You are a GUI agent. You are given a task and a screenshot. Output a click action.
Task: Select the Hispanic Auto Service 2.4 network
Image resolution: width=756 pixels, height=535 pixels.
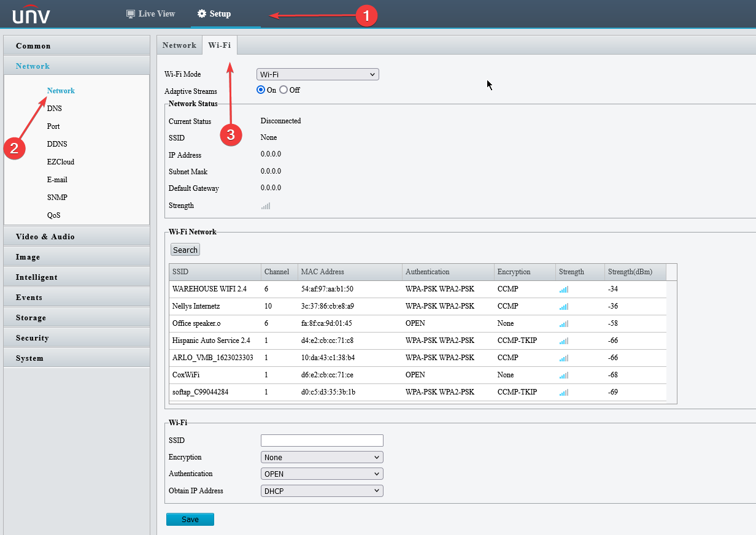click(417, 341)
